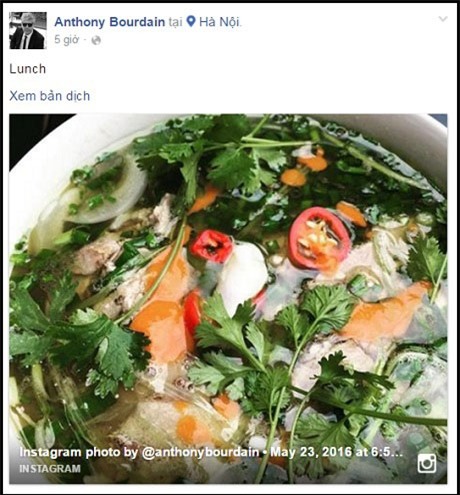Click the "5 giờ" post timestamp
Screen dimensions: 460x495
(x=66, y=40)
